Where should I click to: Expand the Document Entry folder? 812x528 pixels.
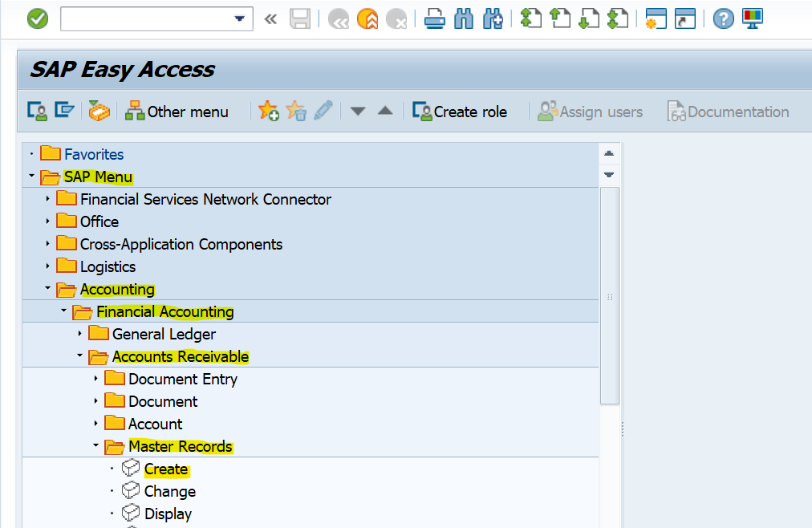point(95,379)
